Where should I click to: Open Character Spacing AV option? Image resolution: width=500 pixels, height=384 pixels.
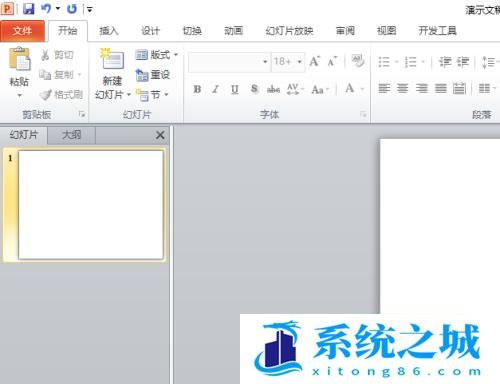(x=295, y=89)
